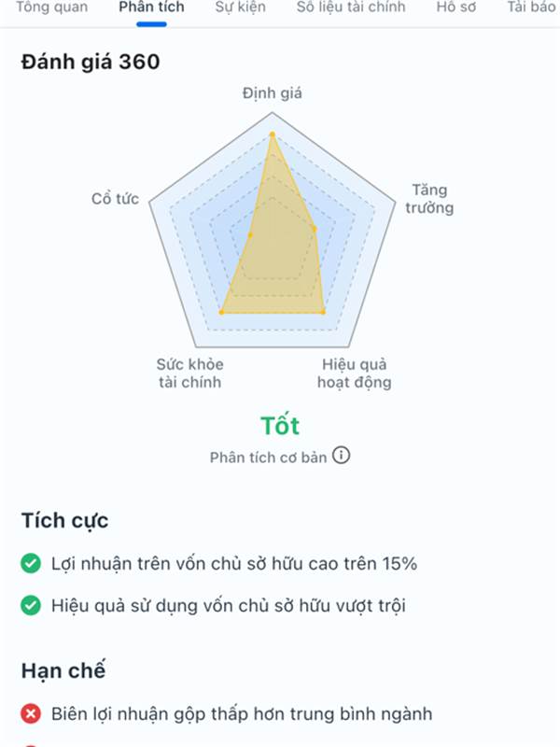Click the Định giá axis label
Screen dimensions: 560x747
[273, 92]
